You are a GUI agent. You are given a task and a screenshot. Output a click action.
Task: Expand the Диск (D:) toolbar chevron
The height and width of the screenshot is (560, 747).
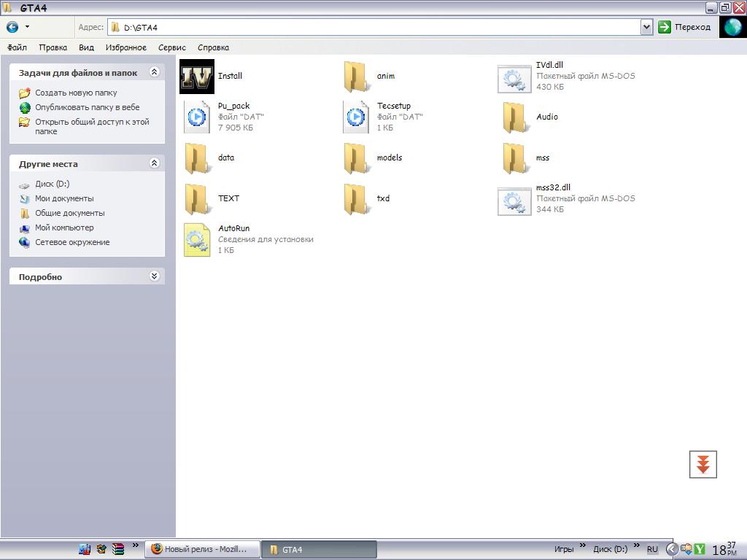pyautogui.click(x=636, y=545)
